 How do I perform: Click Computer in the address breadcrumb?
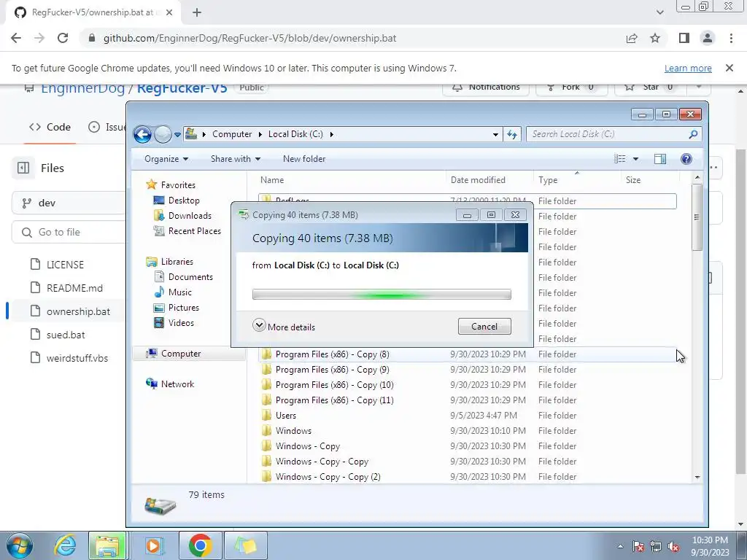(232, 134)
